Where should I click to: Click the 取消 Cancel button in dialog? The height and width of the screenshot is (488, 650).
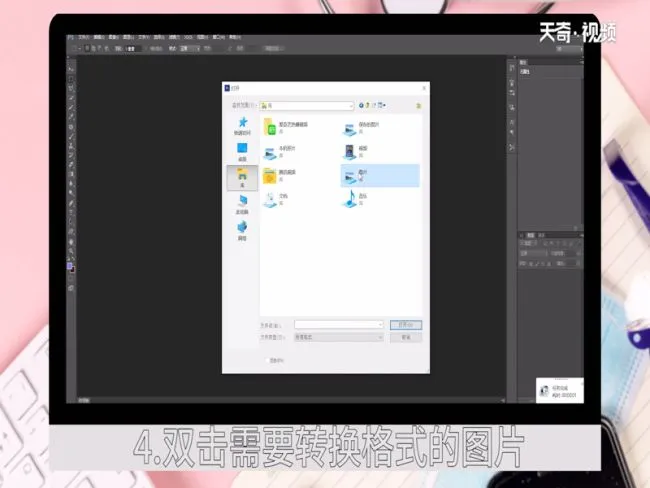pos(406,337)
